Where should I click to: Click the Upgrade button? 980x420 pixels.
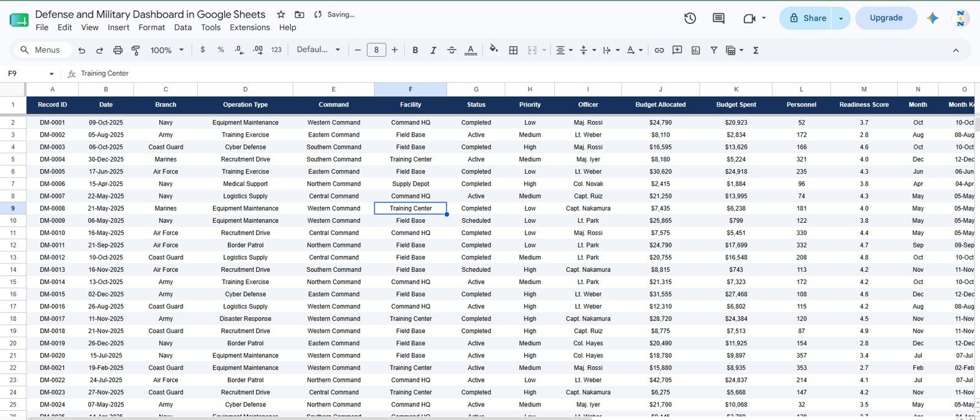tap(886, 18)
